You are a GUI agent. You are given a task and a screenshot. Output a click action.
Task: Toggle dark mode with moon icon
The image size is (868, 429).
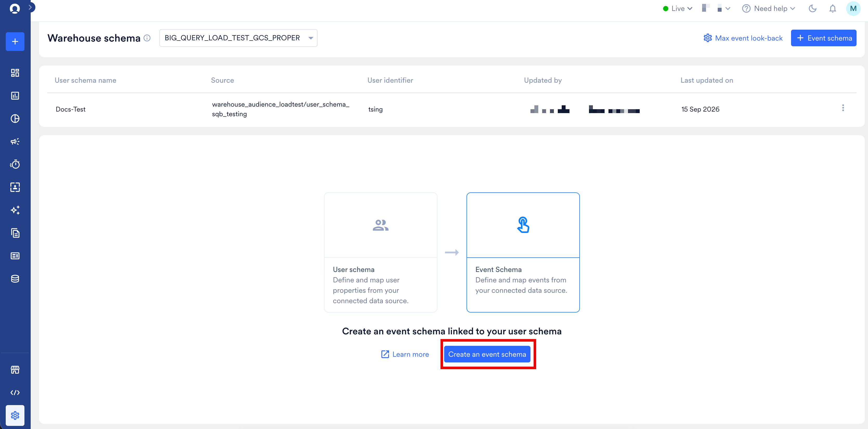pyautogui.click(x=812, y=8)
